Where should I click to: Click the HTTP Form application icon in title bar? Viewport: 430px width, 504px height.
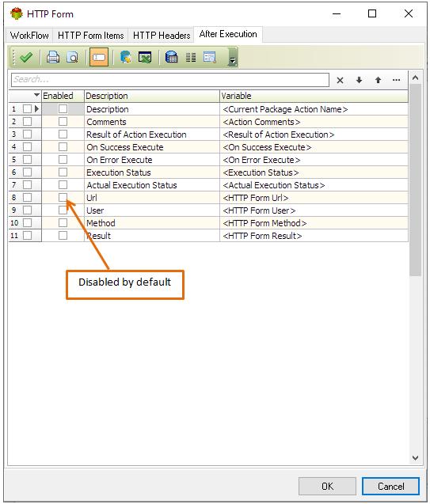16,13
